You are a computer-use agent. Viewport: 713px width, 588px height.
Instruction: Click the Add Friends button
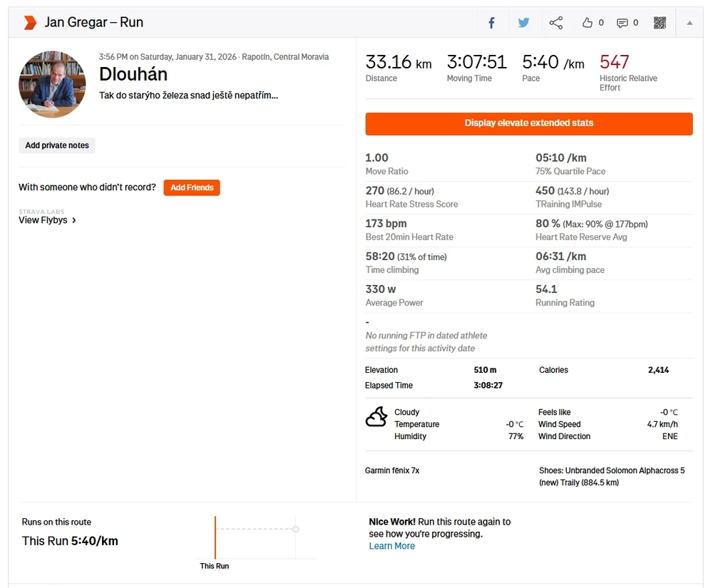pyautogui.click(x=191, y=187)
